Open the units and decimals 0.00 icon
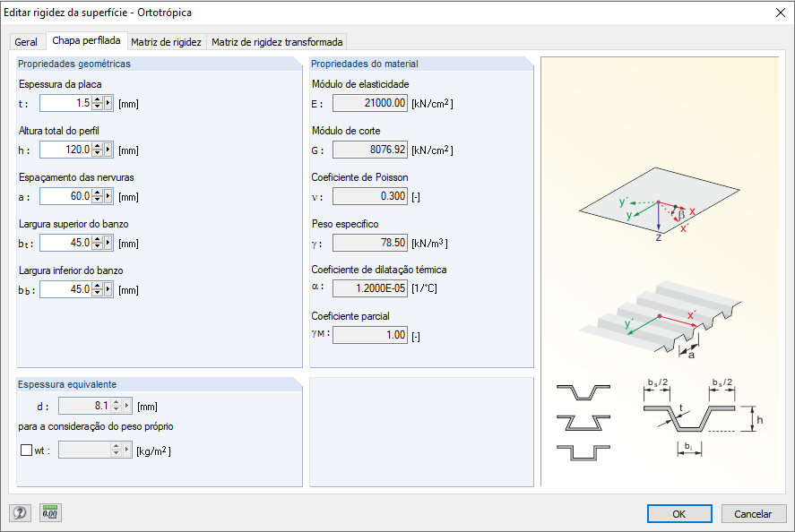This screenshot has height=532, width=795. [49, 513]
